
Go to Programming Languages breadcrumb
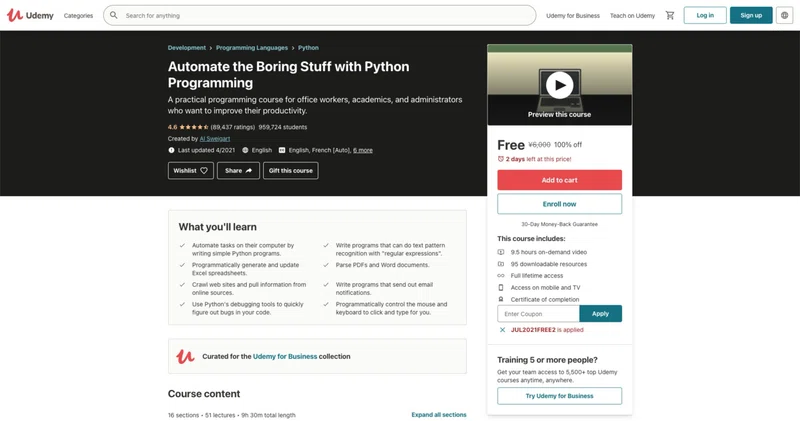tap(252, 47)
